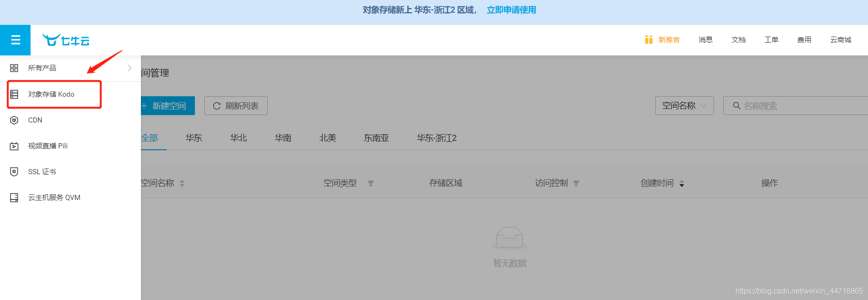Open 所有产品 menu entry

point(70,68)
